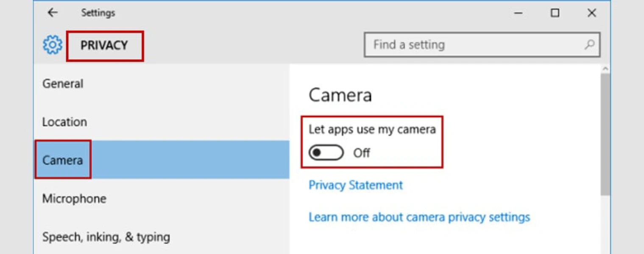Go to Speech, inking, & typing
The height and width of the screenshot is (254, 644).
(106, 237)
